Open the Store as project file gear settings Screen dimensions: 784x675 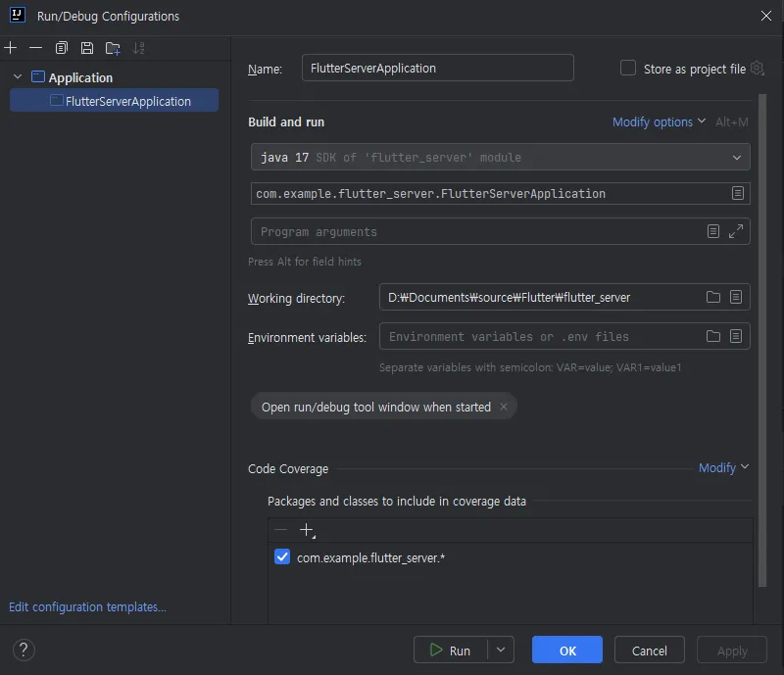pos(757,68)
